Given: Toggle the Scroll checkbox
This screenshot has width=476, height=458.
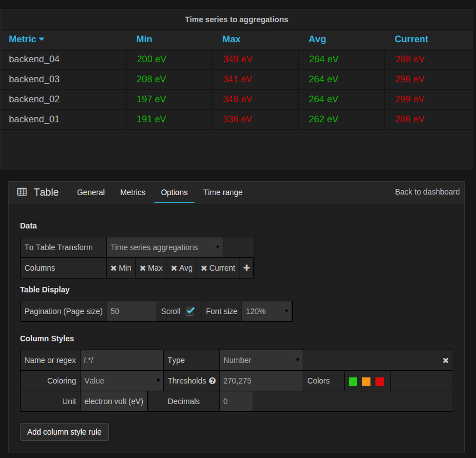Looking at the screenshot, I should [190, 311].
